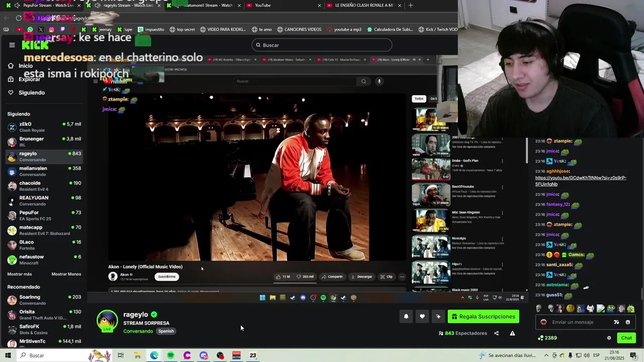Viewport: 644px width, 362px height.
Task: Open Microsoft Edge from the taskbar
Action: tap(154, 355)
